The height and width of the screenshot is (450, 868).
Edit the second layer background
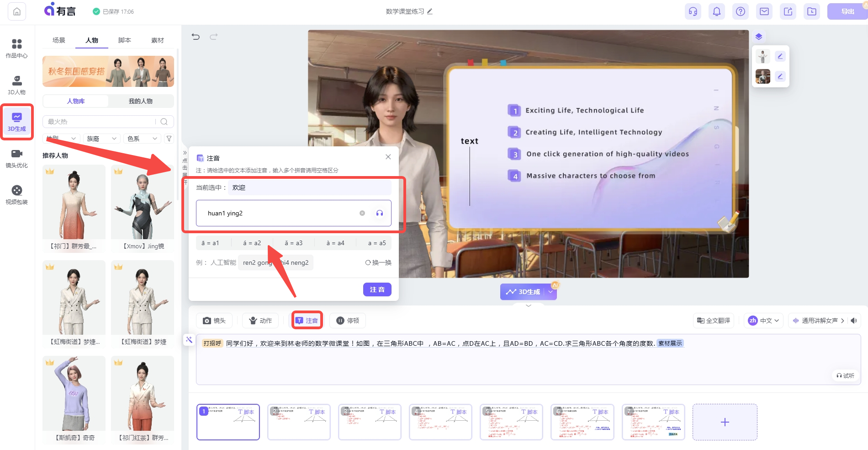pos(780,76)
